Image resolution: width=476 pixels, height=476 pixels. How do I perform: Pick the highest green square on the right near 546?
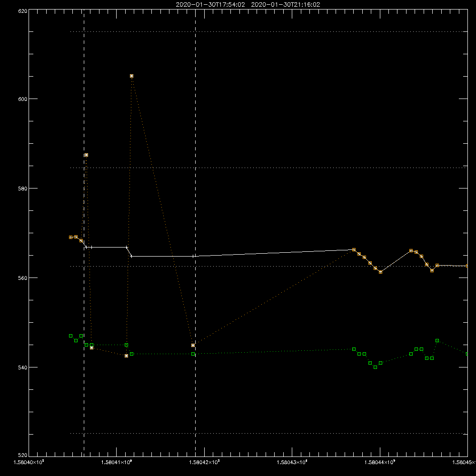(437, 341)
